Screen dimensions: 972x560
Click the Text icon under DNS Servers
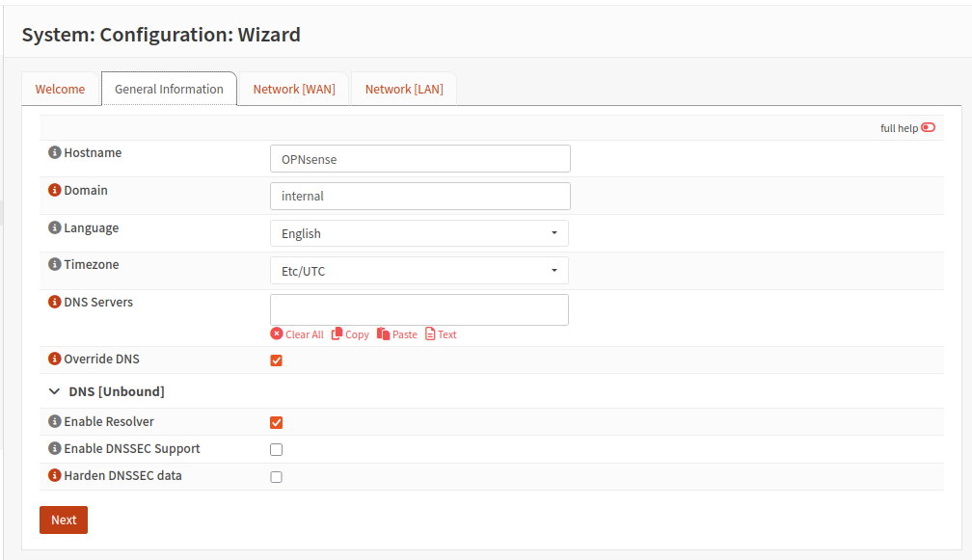pyautogui.click(x=430, y=334)
